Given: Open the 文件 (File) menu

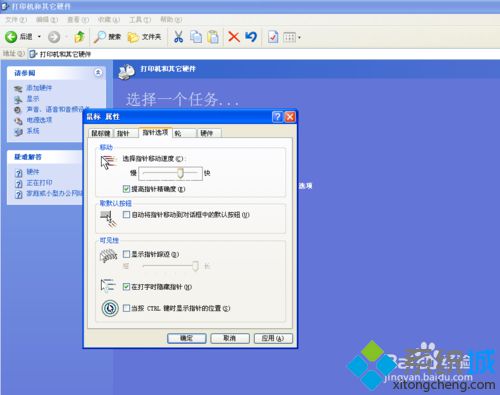Looking at the screenshot, I should (16, 20).
